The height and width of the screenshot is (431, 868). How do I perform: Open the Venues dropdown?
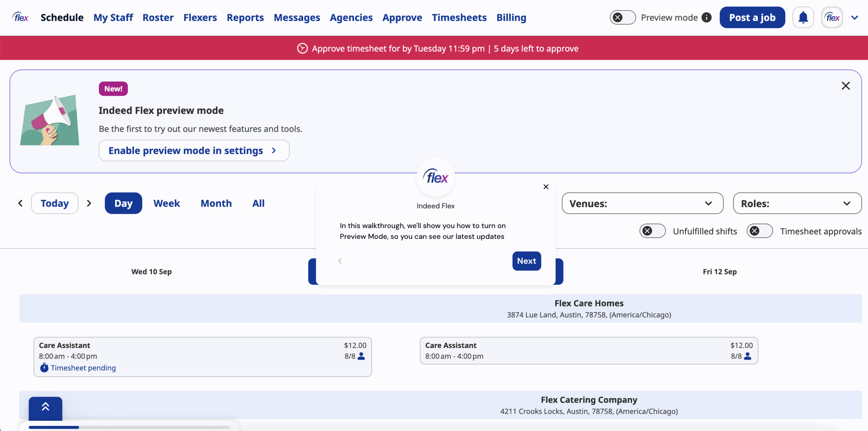coord(642,203)
